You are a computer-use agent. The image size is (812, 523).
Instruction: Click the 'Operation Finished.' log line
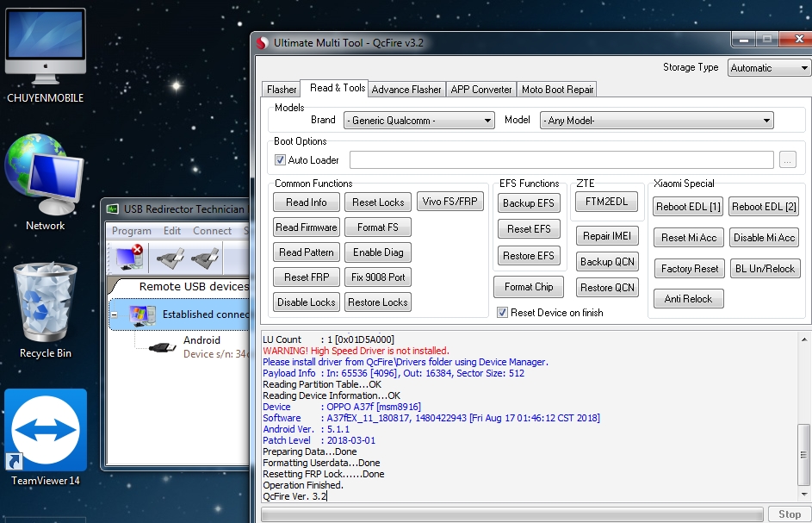tap(303, 485)
